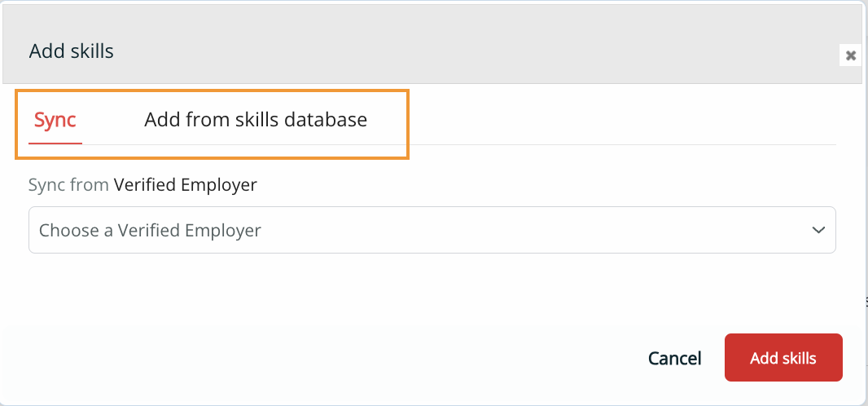This screenshot has height=406, width=868.
Task: Confirm by clicking Add skills at bottom right
Action: coord(783,358)
